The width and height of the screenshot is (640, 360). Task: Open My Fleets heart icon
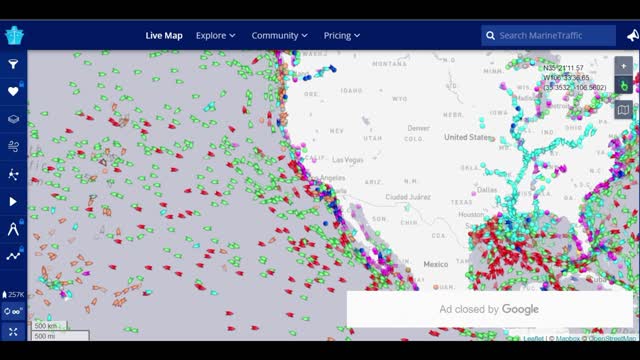click(x=13, y=91)
